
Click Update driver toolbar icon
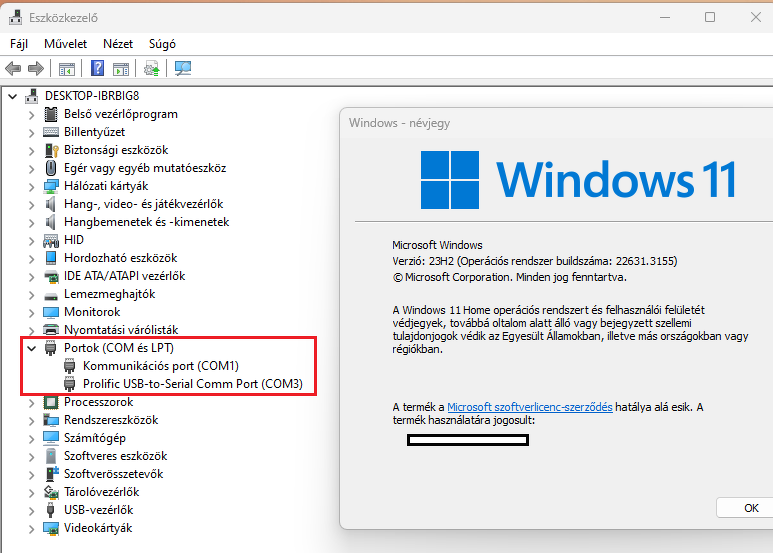[152, 69]
